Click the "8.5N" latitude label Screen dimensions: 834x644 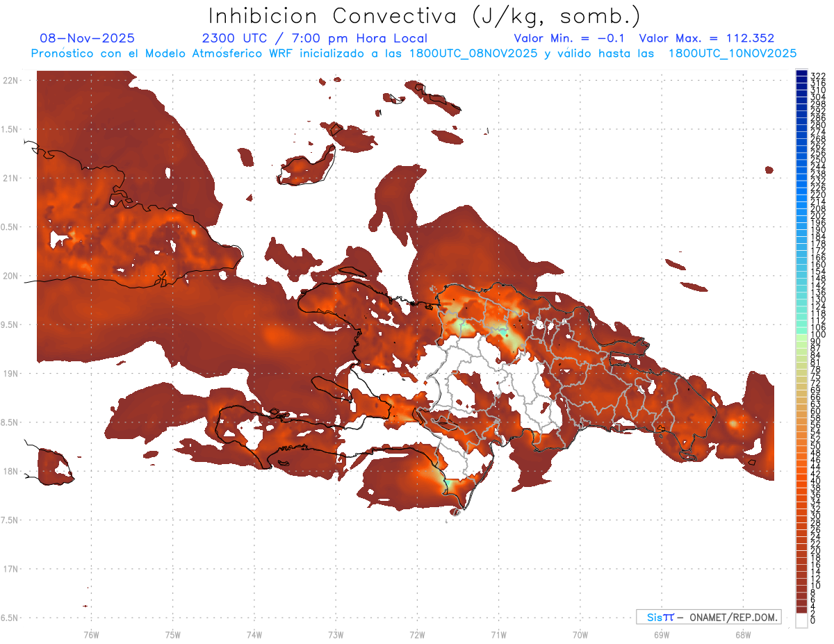point(8,422)
